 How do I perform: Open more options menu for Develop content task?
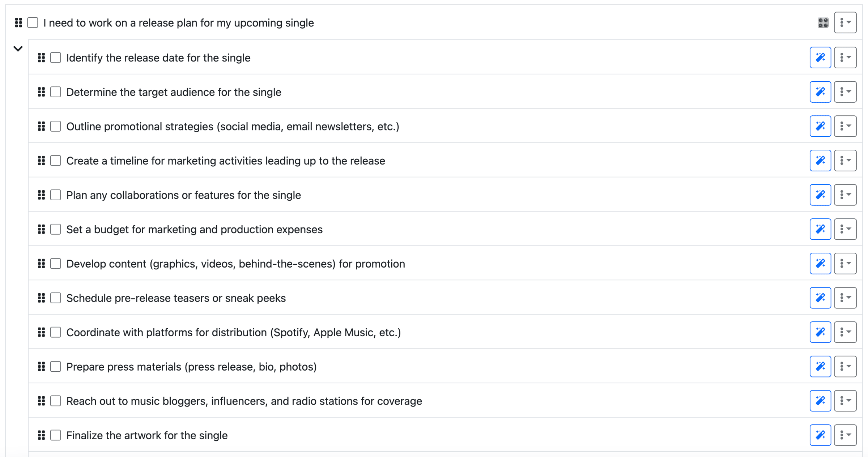(845, 264)
